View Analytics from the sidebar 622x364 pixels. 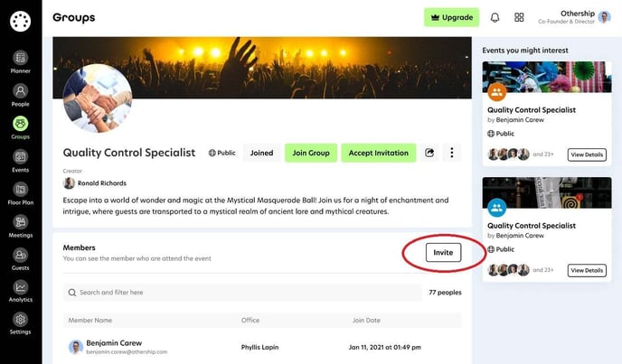pos(20,287)
